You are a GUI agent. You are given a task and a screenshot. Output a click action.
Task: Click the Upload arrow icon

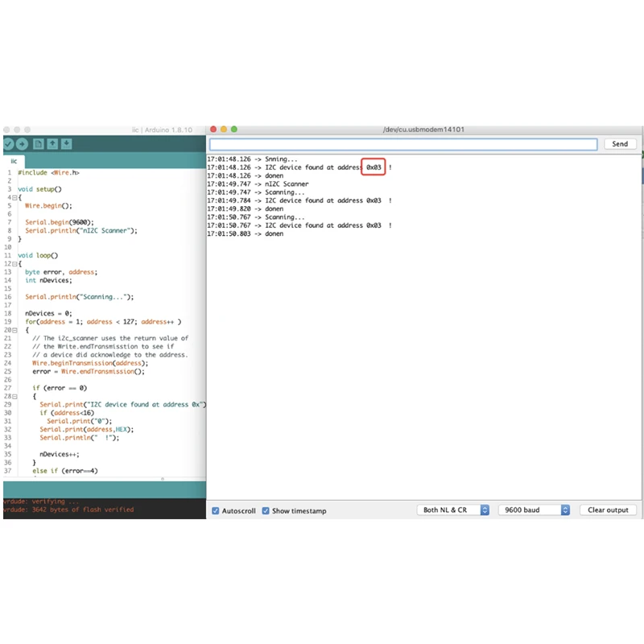tap(22, 144)
